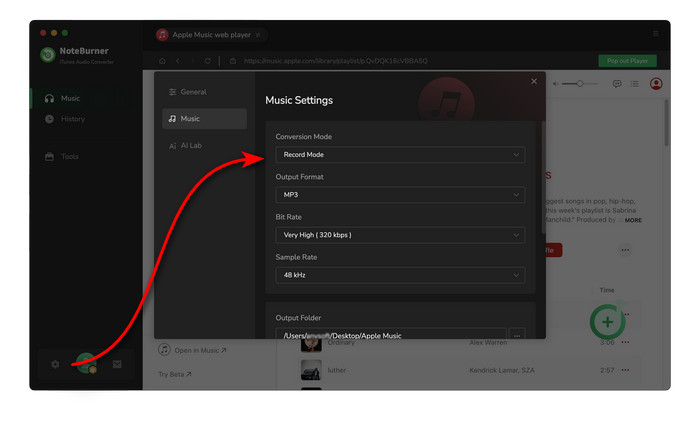This screenshot has width=700, height=429.
Task: Open more options for the Ordinary track
Action: [625, 342]
